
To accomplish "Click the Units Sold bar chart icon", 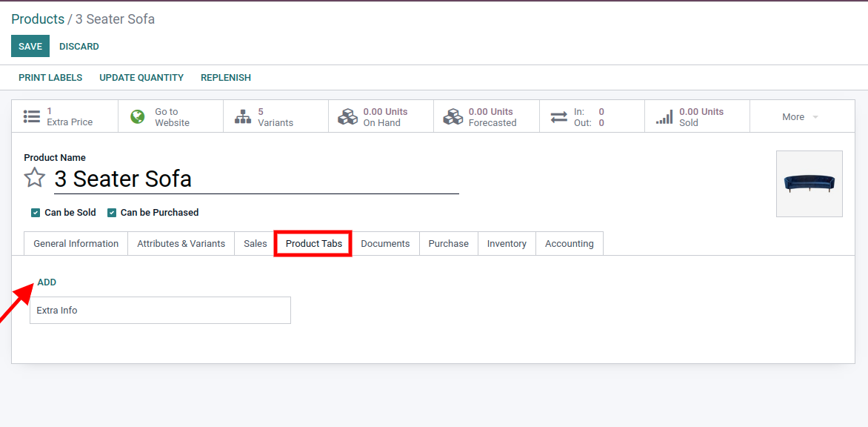I will click(x=664, y=116).
